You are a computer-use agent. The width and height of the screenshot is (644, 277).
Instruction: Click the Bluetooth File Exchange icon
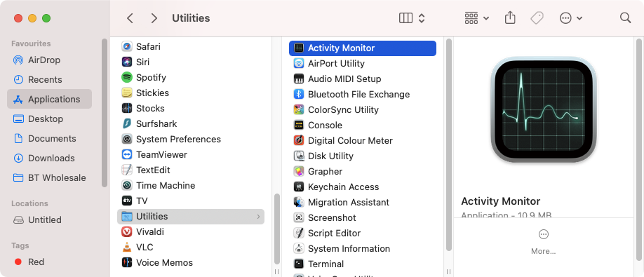299,95
